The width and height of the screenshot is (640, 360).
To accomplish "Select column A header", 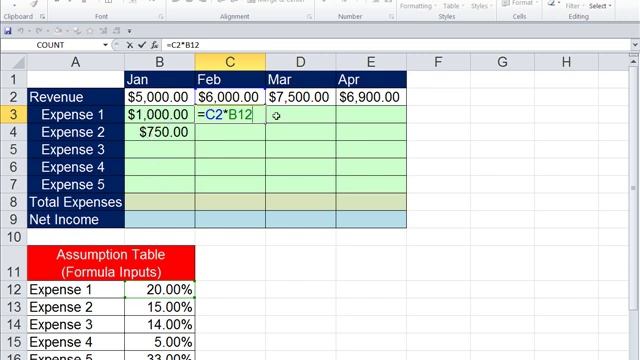I will point(76,62).
